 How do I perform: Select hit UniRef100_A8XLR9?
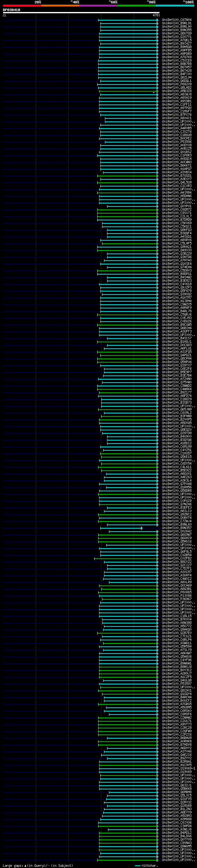pyautogui.click(x=177, y=582)
